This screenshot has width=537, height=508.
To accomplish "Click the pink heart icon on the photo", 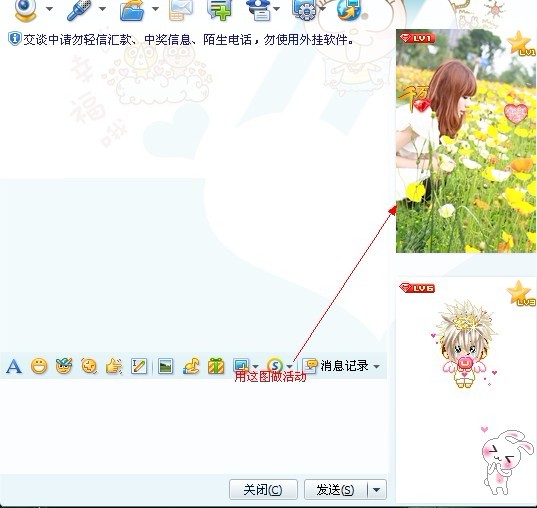I will coord(516,113).
